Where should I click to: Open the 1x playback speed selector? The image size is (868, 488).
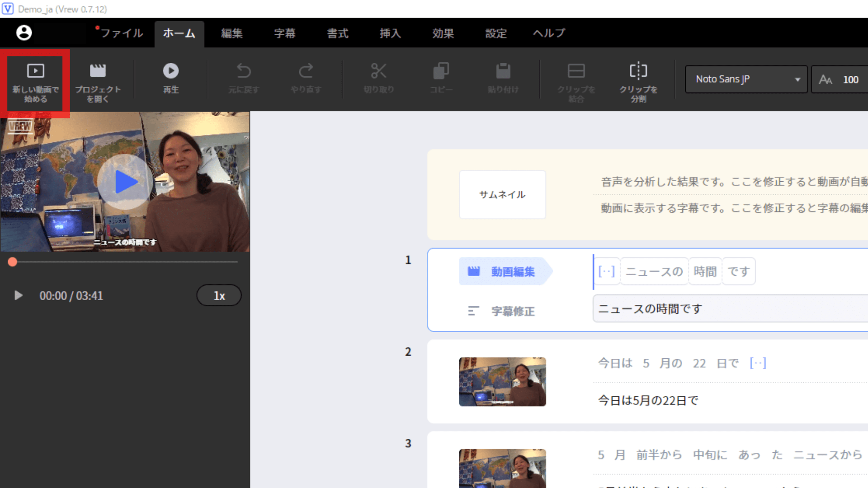[219, 296]
